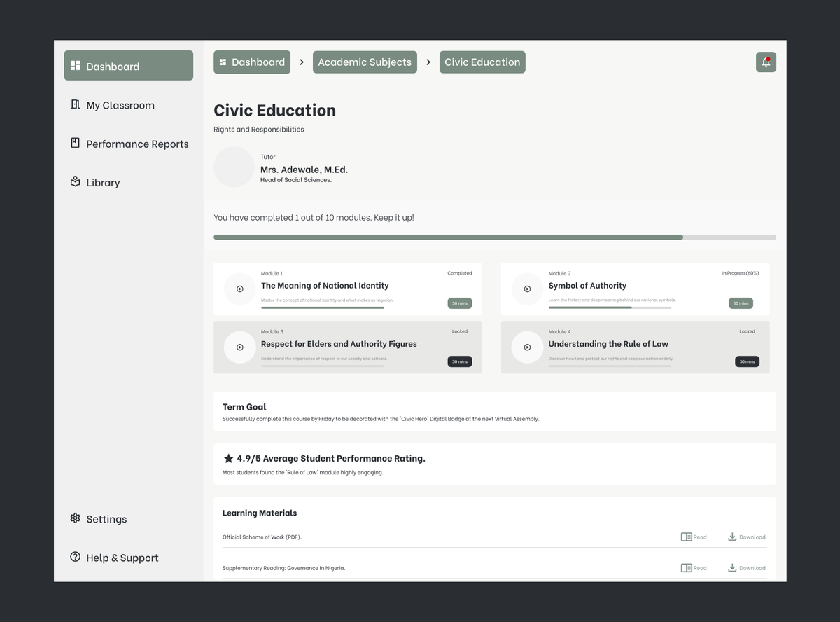Click 'In Progress(60%)' status label
This screenshot has height=622, width=840.
tap(741, 273)
